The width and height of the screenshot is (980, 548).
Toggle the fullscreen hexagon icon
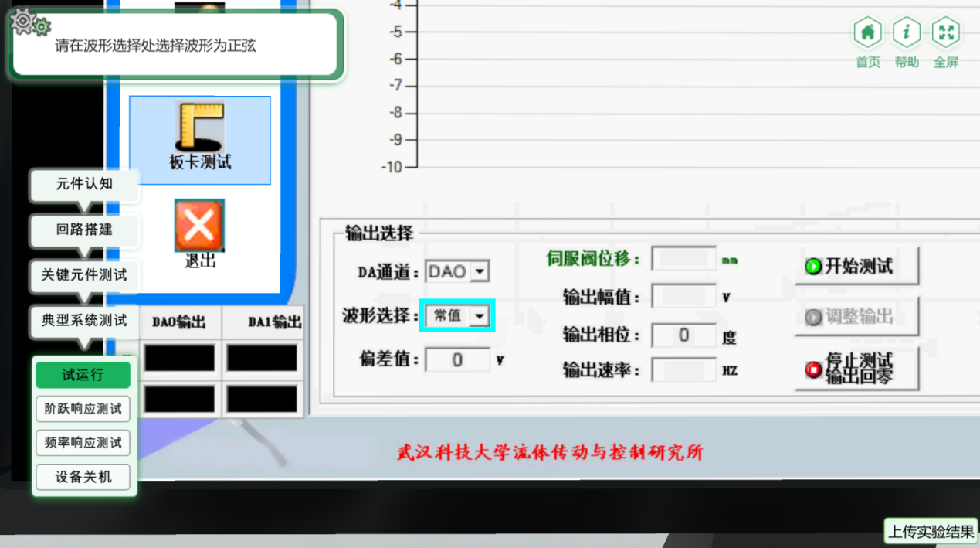946,33
